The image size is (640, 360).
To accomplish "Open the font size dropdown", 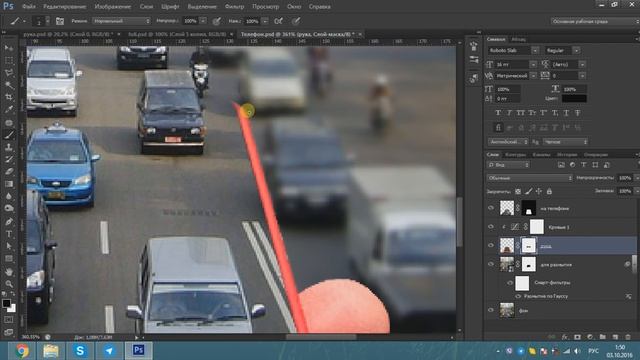I will click(x=533, y=64).
